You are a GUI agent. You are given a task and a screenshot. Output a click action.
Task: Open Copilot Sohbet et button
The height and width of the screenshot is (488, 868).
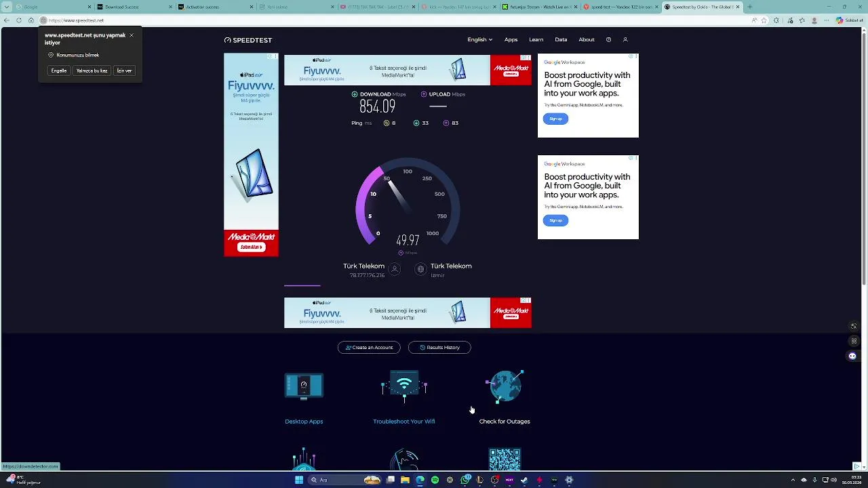point(849,20)
